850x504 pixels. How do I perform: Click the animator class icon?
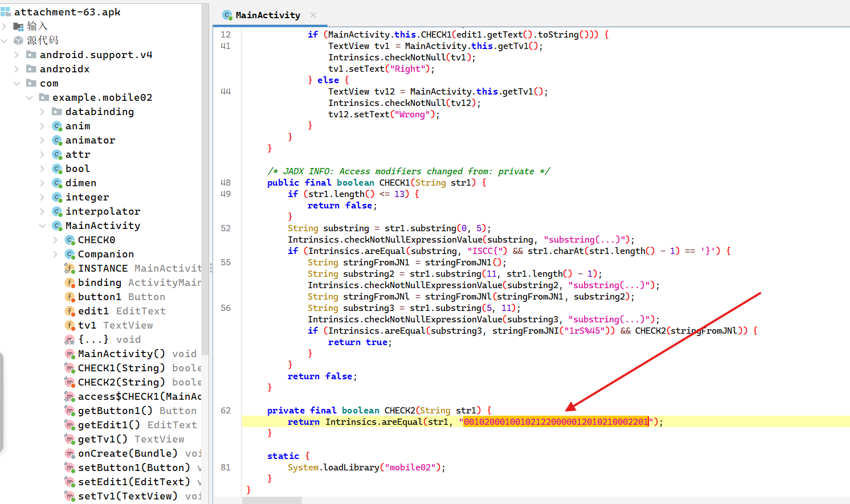pos(57,140)
